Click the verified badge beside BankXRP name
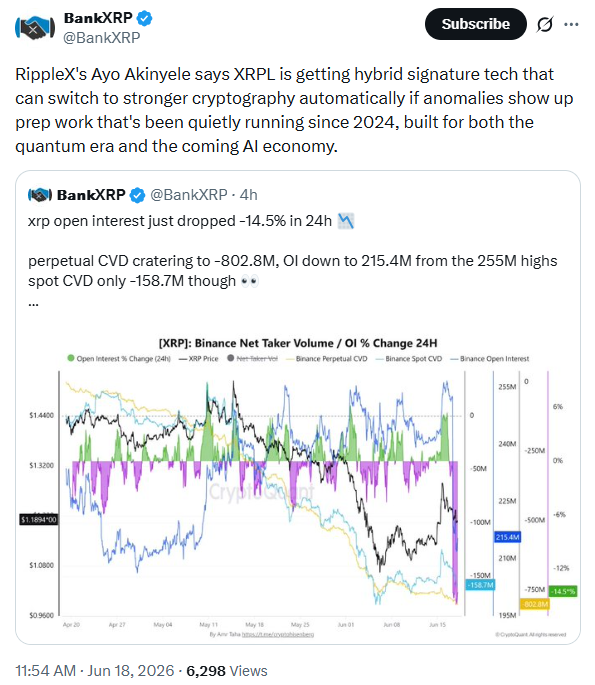The image size is (595, 685). pos(145,18)
